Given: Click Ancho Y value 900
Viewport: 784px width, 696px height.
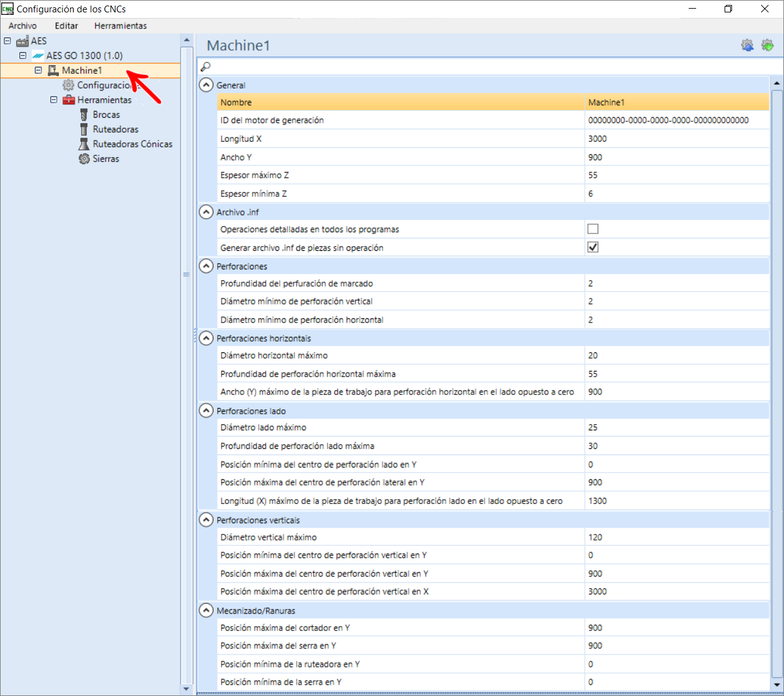Looking at the screenshot, I should click(677, 157).
